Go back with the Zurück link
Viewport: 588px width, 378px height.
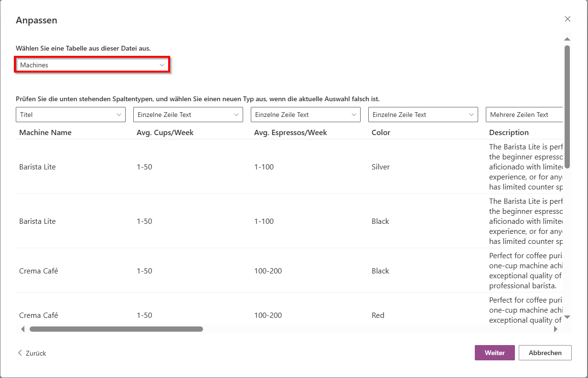32,353
